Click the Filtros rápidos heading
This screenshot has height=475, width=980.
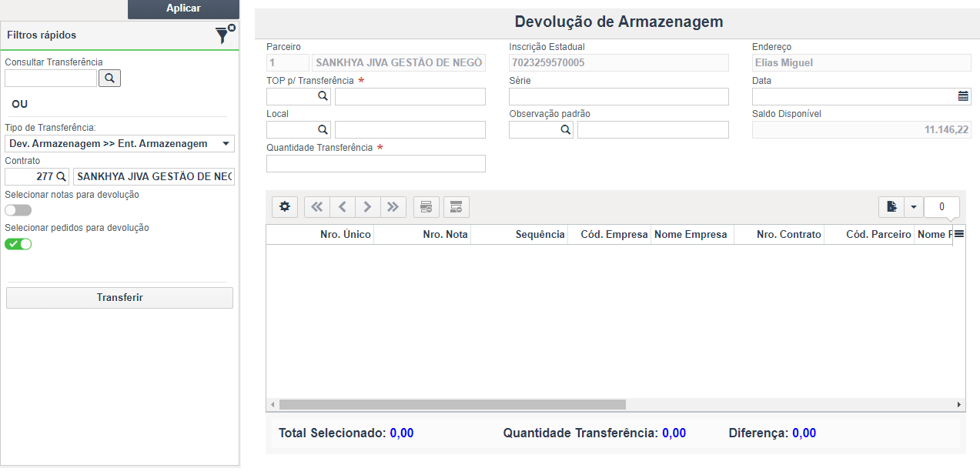42,35
